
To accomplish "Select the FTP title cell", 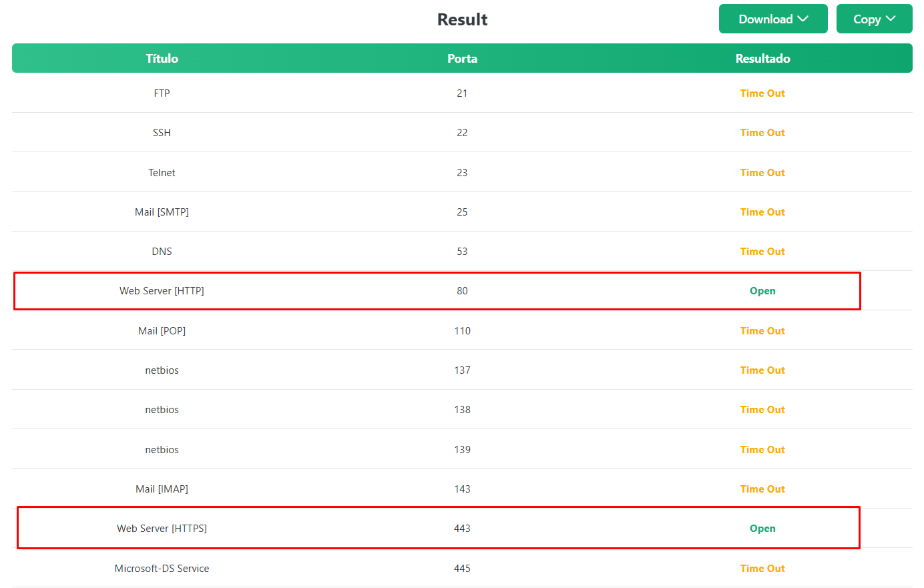I will click(162, 93).
